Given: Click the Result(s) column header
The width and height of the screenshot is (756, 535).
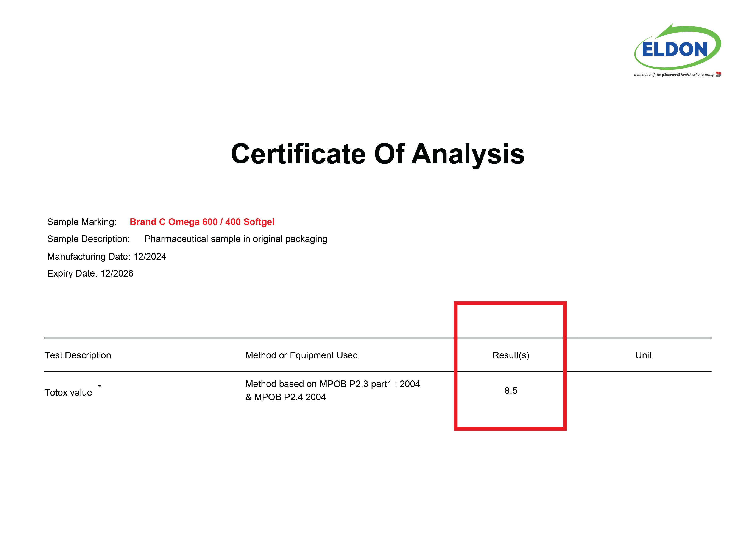Looking at the screenshot, I should pyautogui.click(x=511, y=355).
